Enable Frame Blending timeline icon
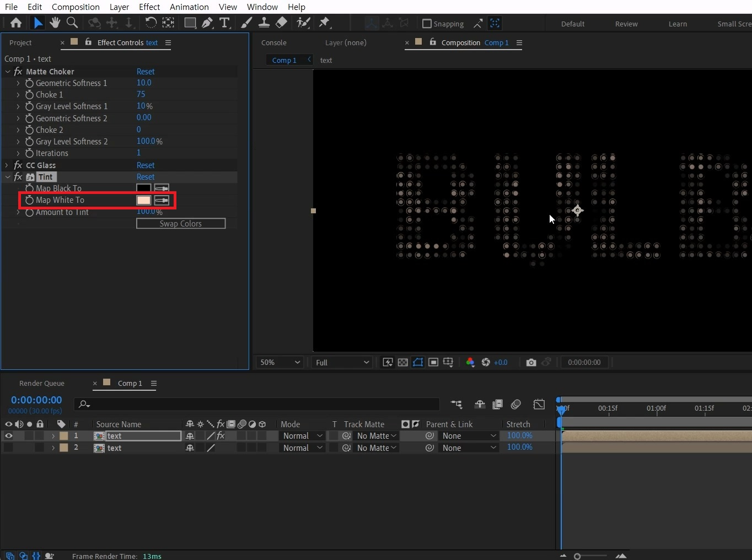This screenshot has height=560, width=752. 497,405
